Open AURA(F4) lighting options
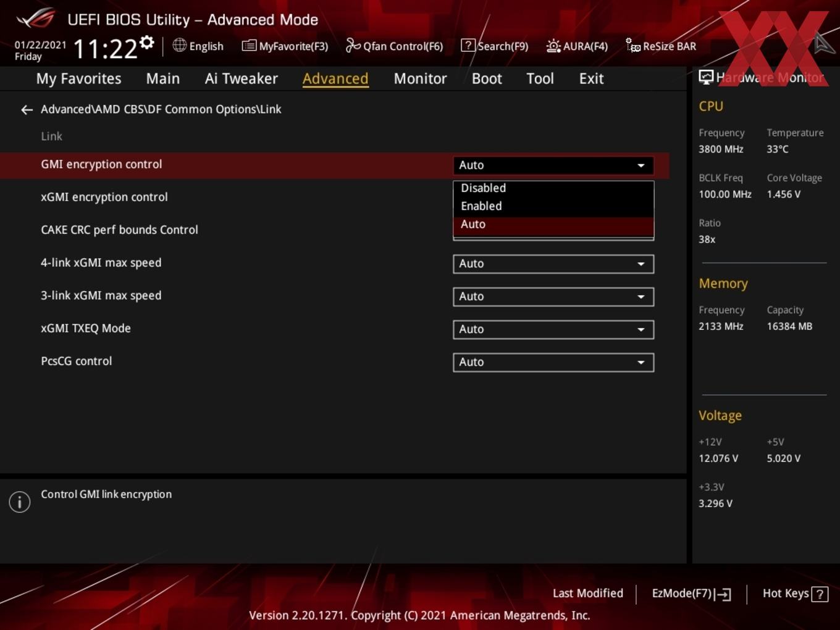This screenshot has width=840, height=630. pos(577,46)
